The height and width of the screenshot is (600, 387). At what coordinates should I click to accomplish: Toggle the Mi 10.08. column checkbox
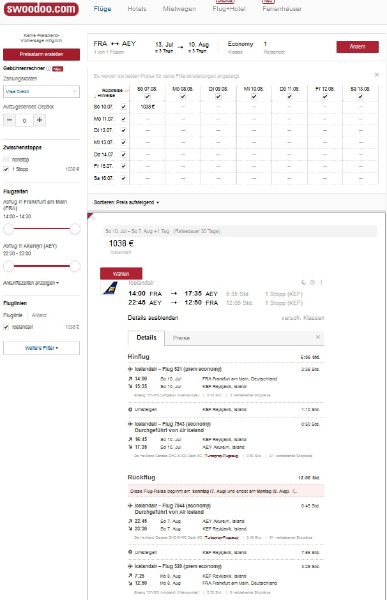click(254, 96)
